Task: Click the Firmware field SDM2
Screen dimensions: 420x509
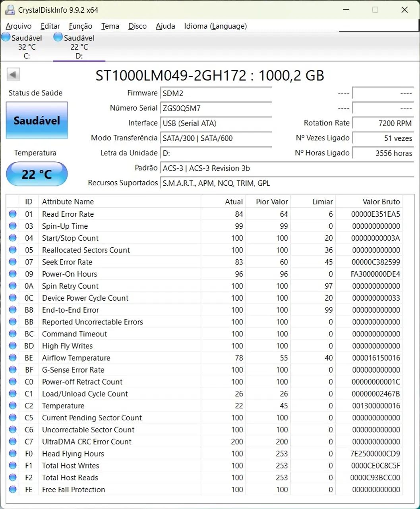Action: [216, 93]
